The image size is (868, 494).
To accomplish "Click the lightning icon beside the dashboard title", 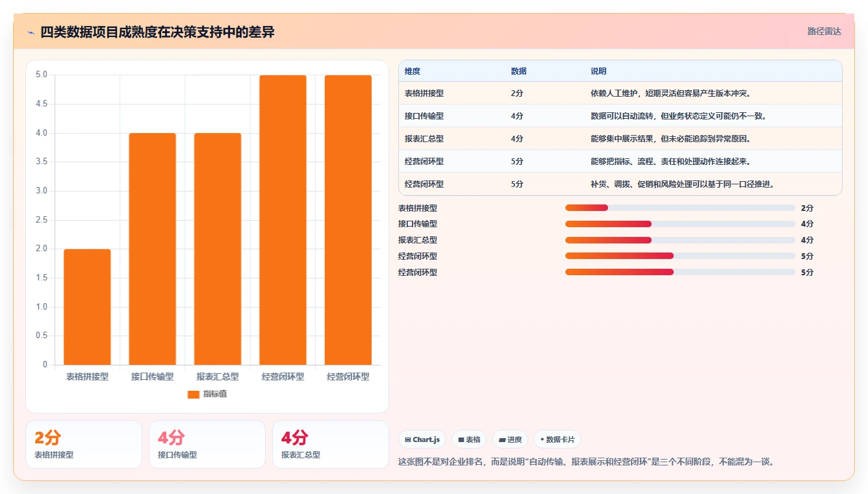I will [31, 32].
